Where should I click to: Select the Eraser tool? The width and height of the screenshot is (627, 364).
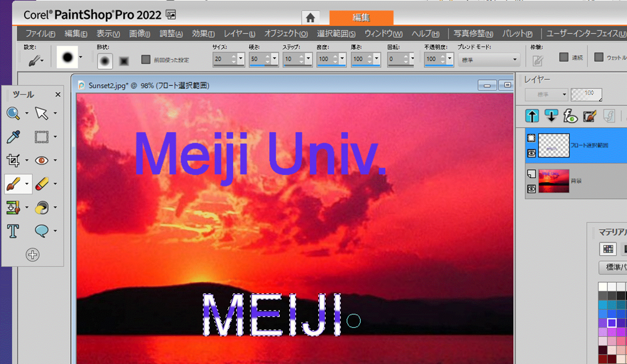[41, 184]
